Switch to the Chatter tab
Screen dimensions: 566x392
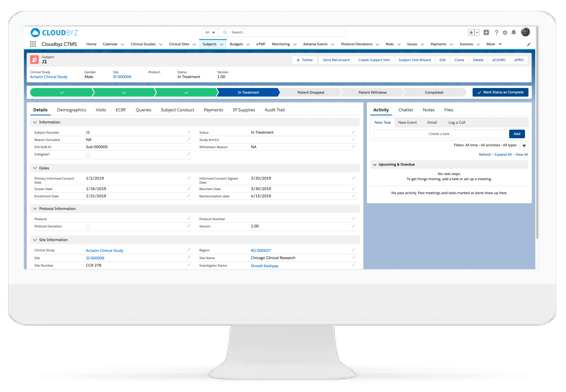tap(405, 110)
